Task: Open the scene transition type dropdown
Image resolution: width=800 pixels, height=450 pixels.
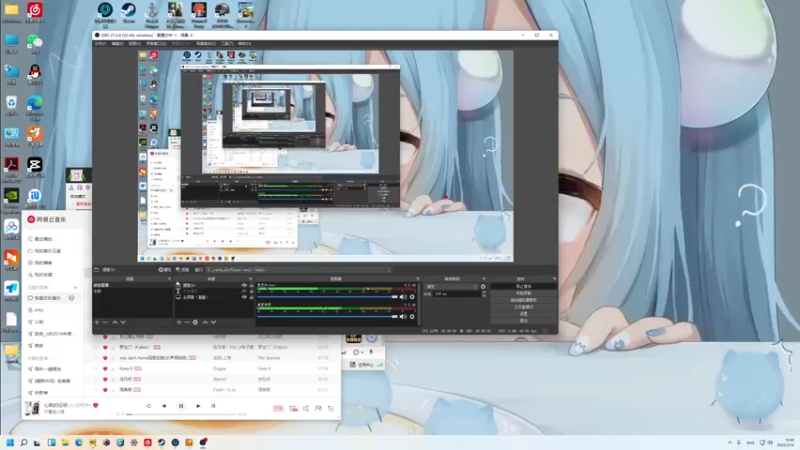Action: click(x=452, y=286)
